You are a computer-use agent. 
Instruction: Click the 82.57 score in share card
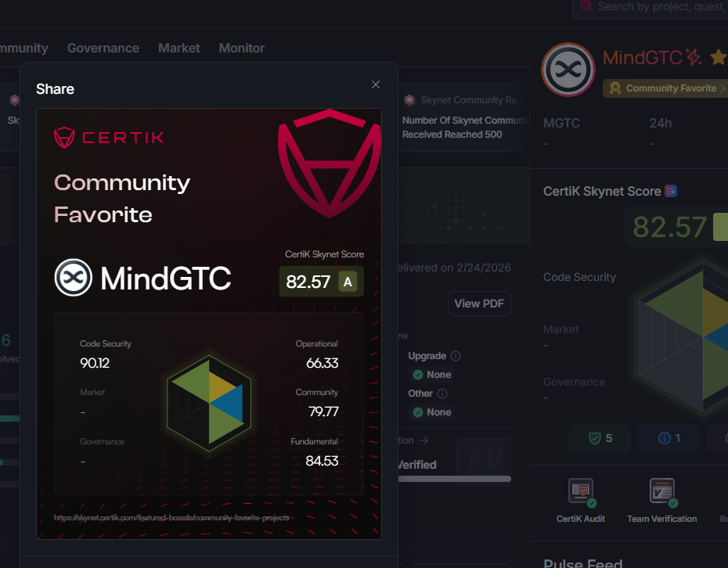point(308,282)
